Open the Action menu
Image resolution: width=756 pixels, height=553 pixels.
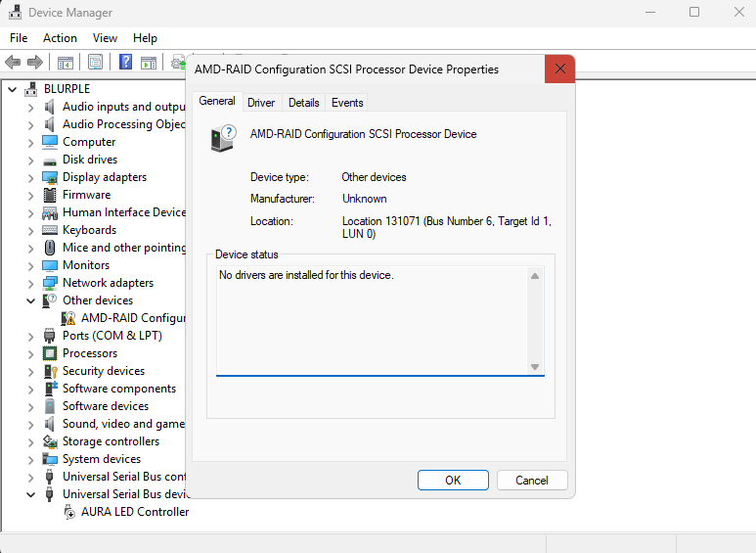(x=60, y=38)
